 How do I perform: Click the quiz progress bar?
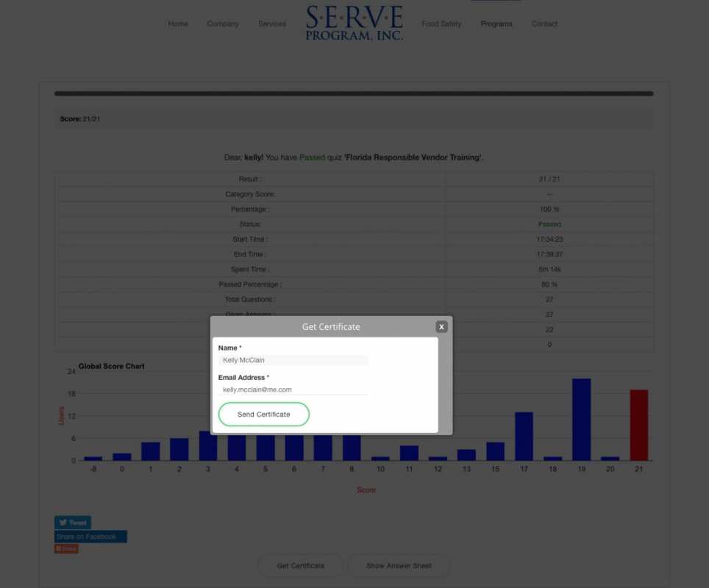354,94
